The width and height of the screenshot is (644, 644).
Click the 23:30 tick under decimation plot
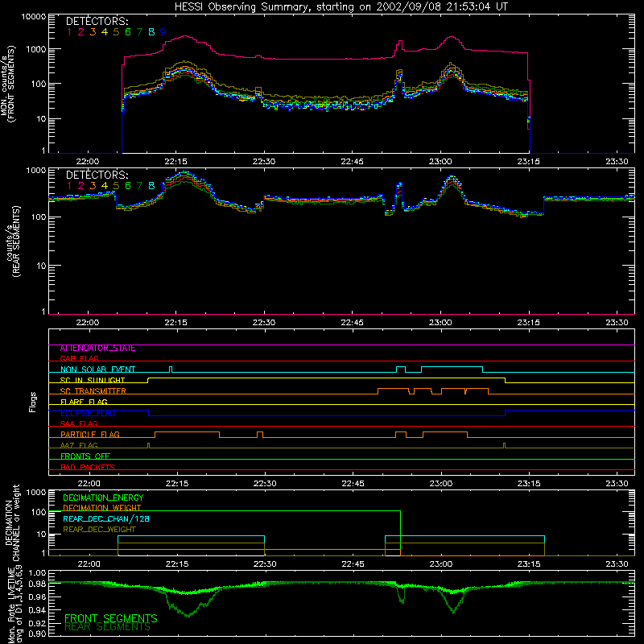617,564
